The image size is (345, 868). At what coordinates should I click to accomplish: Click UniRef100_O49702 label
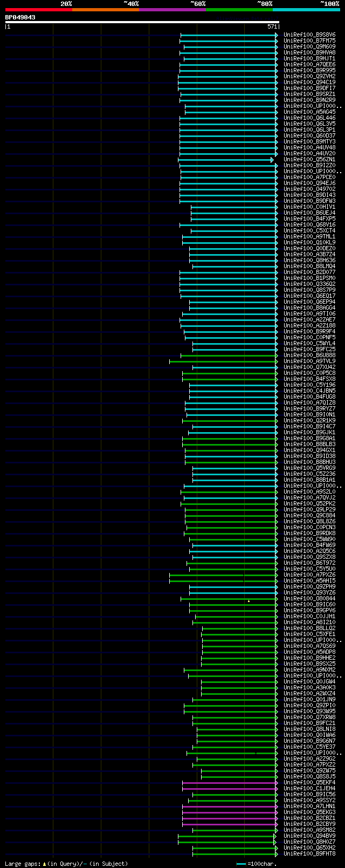click(x=309, y=189)
